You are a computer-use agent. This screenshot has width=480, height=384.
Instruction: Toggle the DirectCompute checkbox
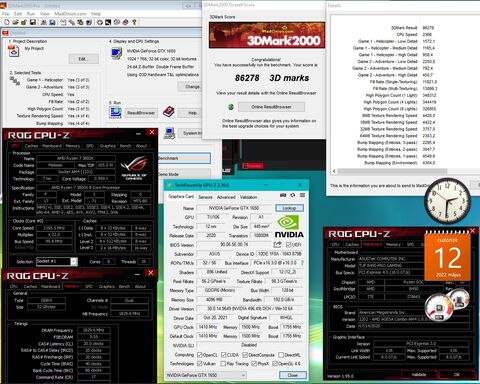pos(245,355)
